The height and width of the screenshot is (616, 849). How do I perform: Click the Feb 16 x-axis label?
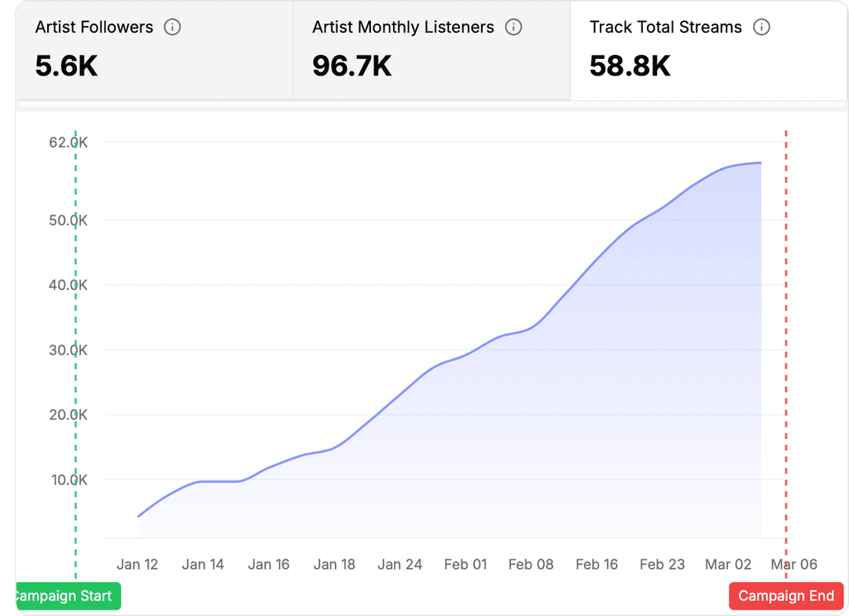click(597, 564)
